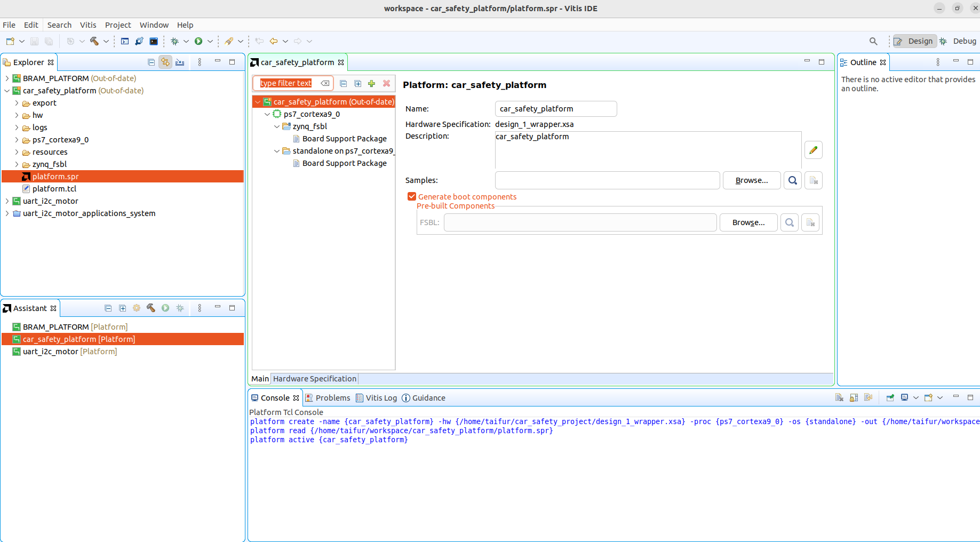980x542 pixels.
Task: Open the Build hammer dropdown arrow
Action: point(106,41)
